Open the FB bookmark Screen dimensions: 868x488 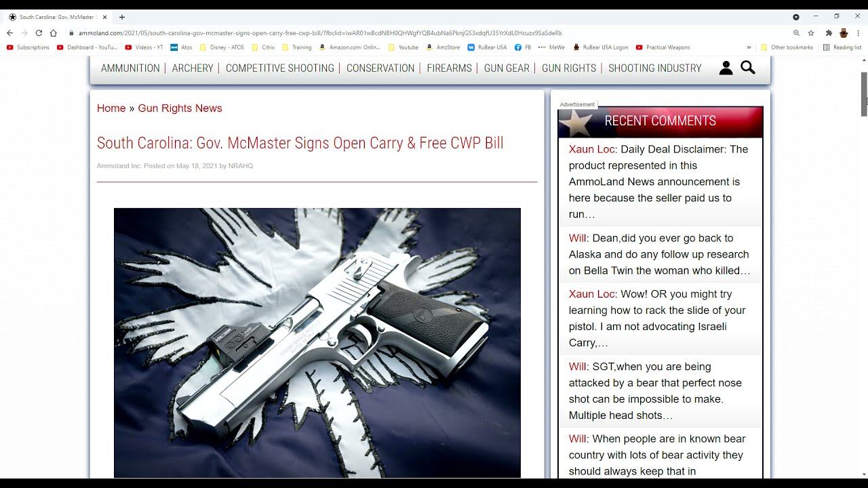[523, 47]
